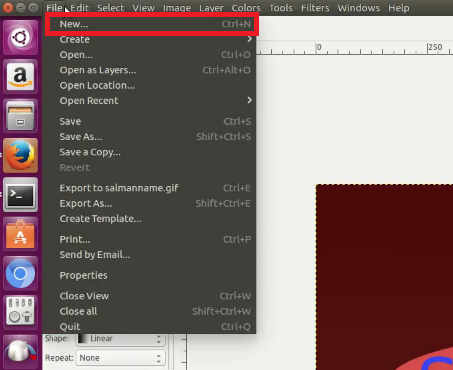Open Ubuntu Software Center icon
453x370 pixels.
(20, 234)
